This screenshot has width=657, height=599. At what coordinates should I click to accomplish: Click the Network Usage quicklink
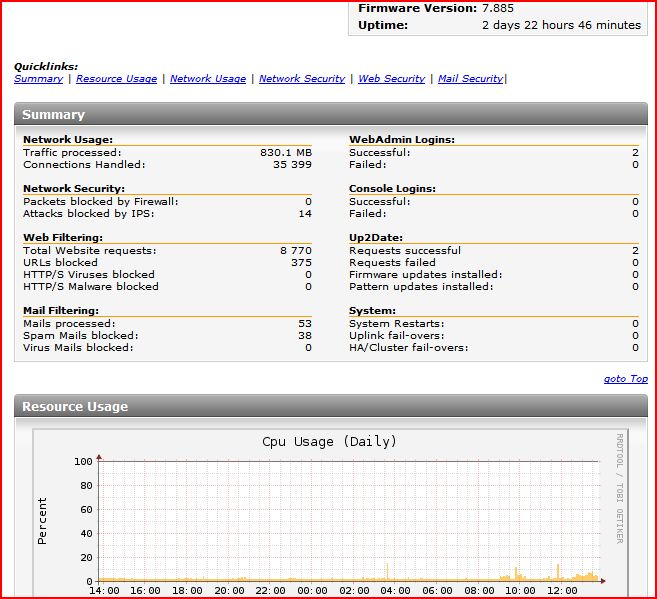tap(208, 79)
